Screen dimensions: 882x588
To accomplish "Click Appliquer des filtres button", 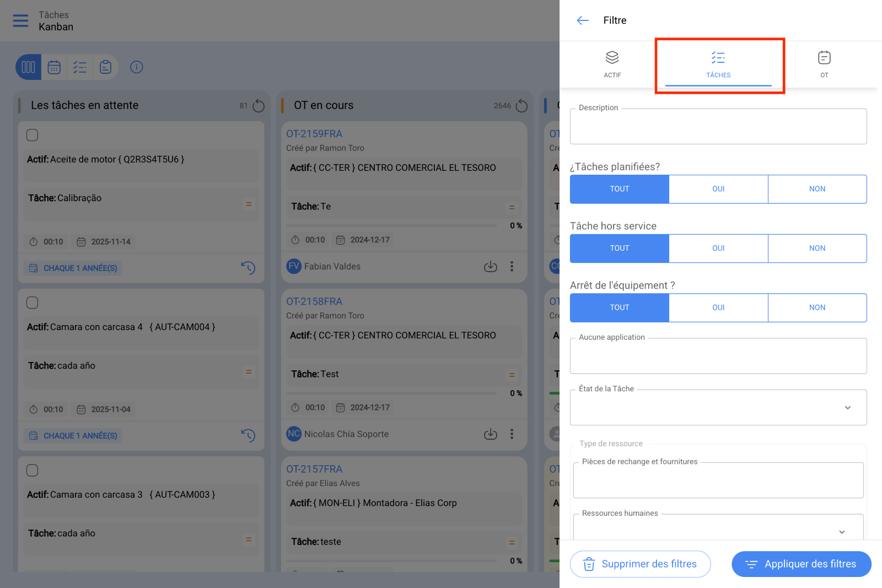I will point(802,564).
